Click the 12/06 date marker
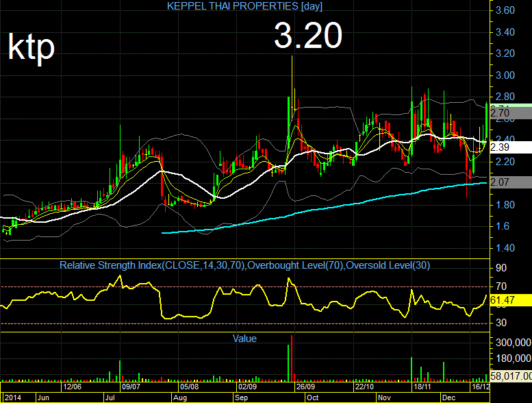Screen dimensions: 532x403 click(x=73, y=387)
